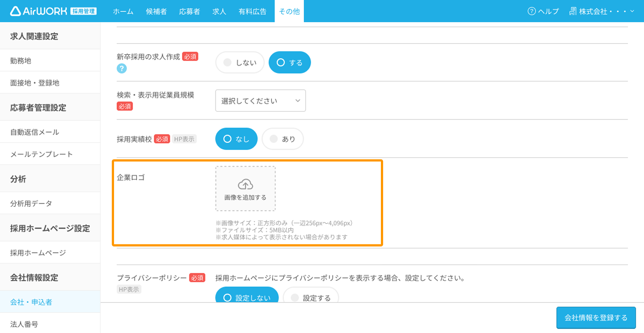Click the AirWORK logo
Image resolution: width=644 pixels, height=333 pixels.
tap(53, 11)
